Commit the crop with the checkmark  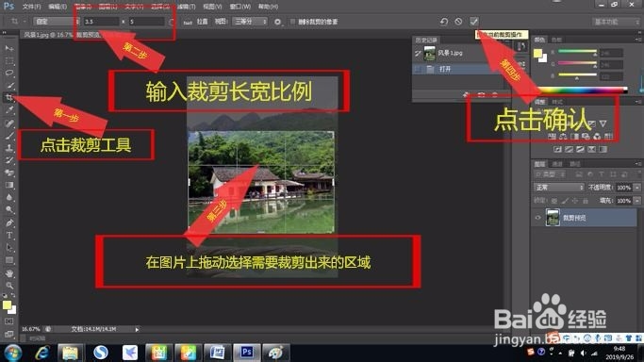(x=473, y=22)
